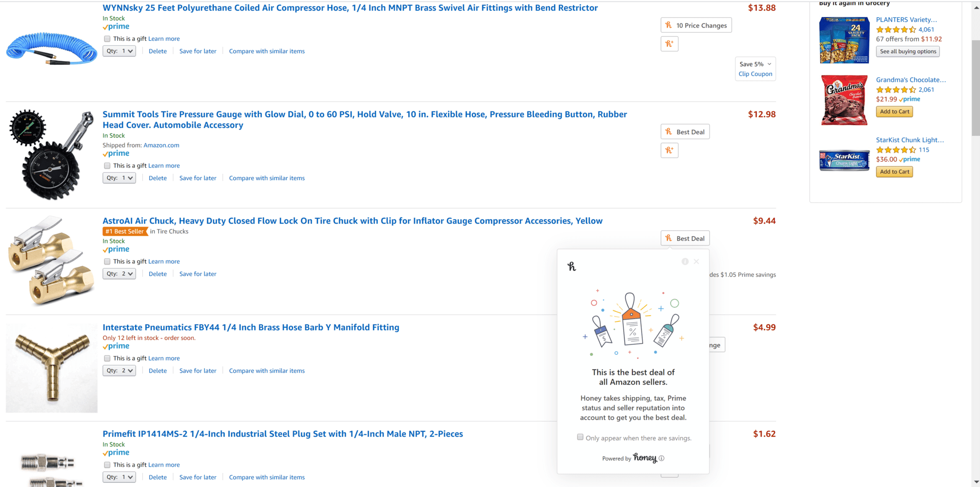
Task: Click info icon next to Powered by Honey
Action: (x=661, y=458)
